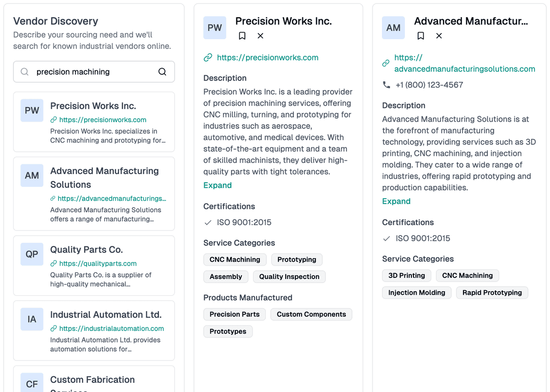Click the search submit magnifier icon
The width and height of the screenshot is (550, 392).
point(162,72)
